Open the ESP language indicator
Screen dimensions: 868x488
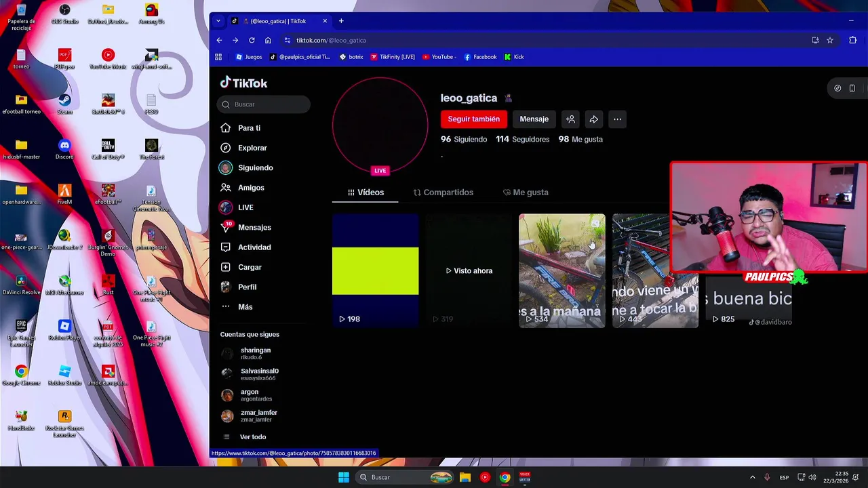[784, 477]
